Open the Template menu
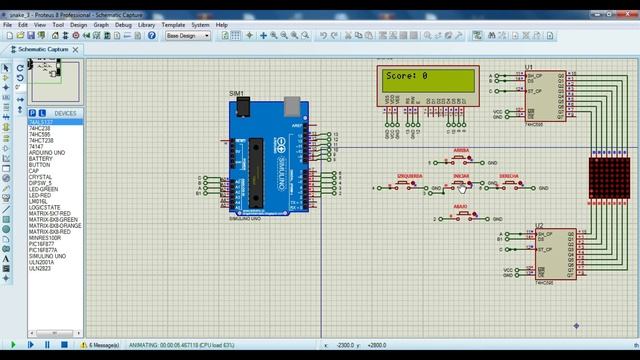Screen dimensions: 640x360 click(x=173, y=25)
